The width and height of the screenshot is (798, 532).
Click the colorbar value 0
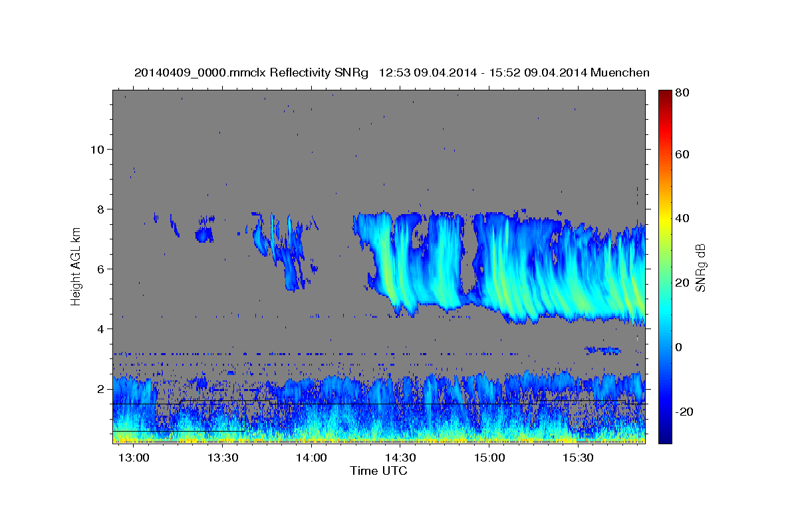point(679,346)
